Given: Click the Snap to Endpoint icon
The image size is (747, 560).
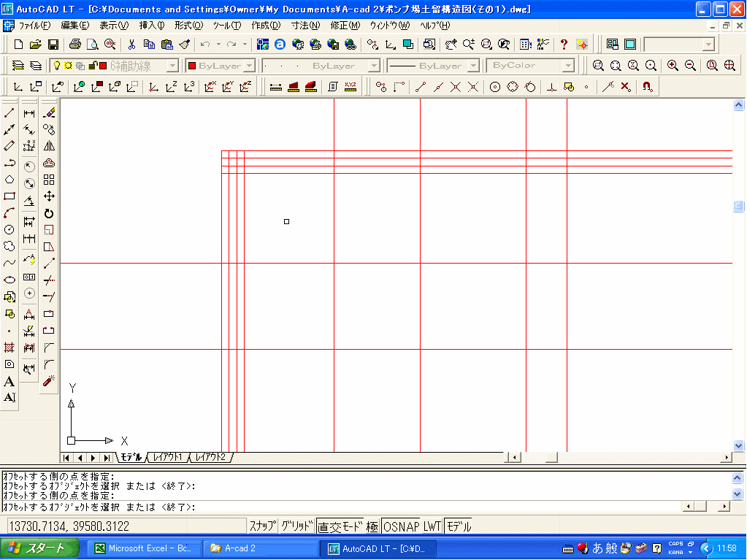Looking at the screenshot, I should pos(420,87).
